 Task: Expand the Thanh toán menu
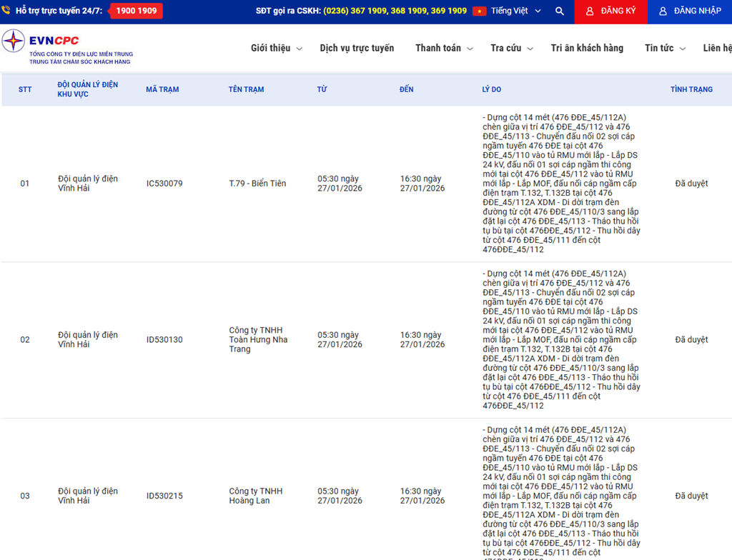pos(443,49)
